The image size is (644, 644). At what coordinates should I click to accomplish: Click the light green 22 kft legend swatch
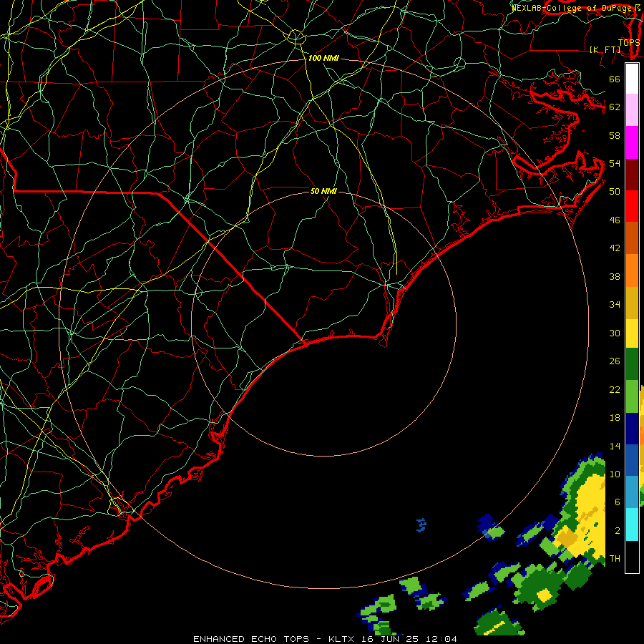point(632,396)
